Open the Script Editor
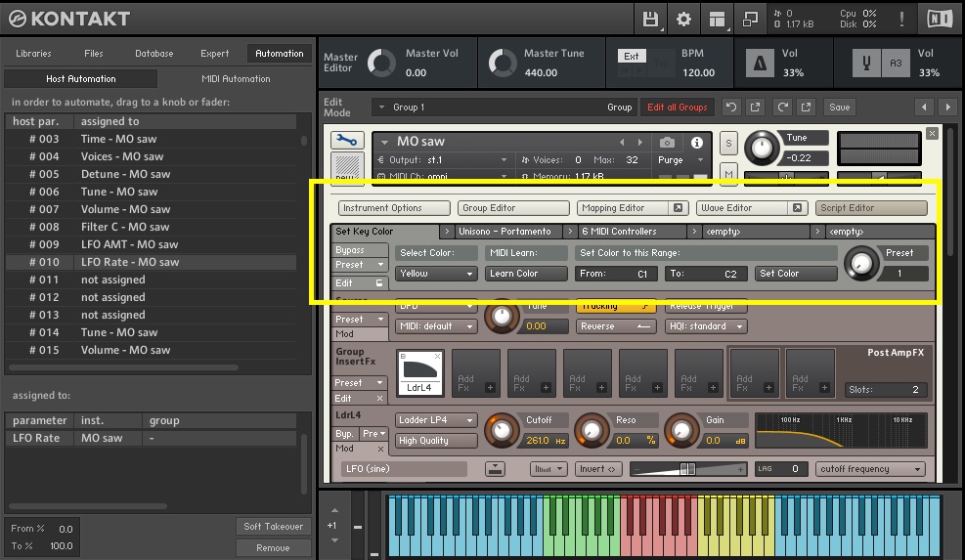965x560 pixels. tap(871, 208)
